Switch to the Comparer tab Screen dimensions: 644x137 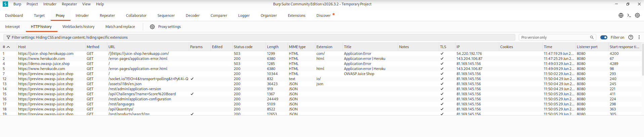pos(219,15)
